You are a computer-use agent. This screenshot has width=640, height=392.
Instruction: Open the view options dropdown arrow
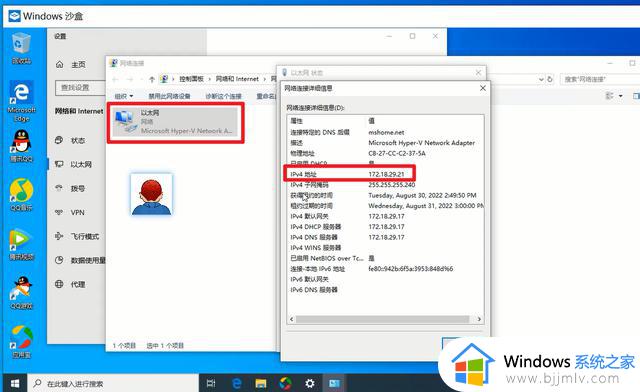(621, 96)
